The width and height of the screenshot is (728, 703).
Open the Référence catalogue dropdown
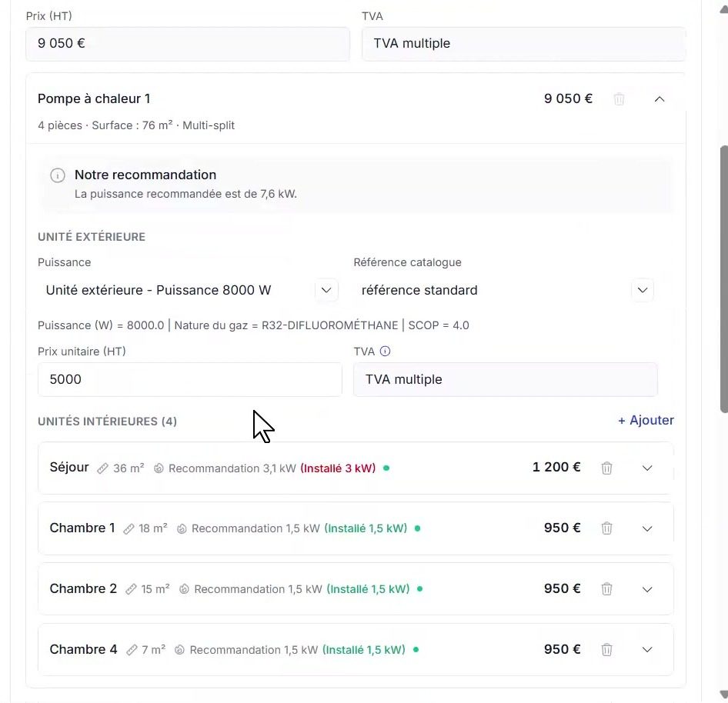(643, 290)
